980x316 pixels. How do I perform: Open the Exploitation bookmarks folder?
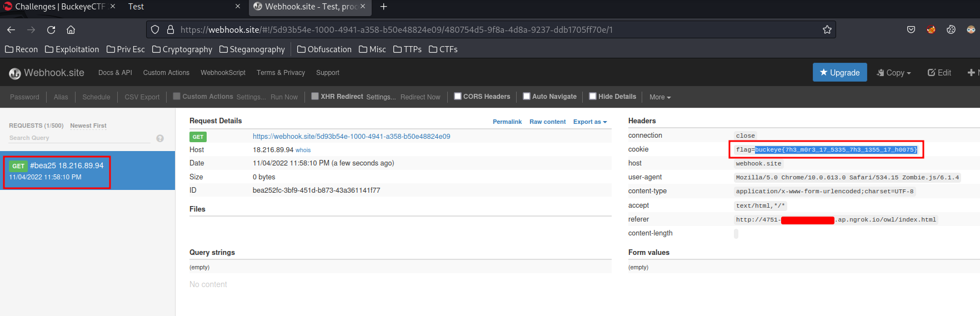pos(72,49)
